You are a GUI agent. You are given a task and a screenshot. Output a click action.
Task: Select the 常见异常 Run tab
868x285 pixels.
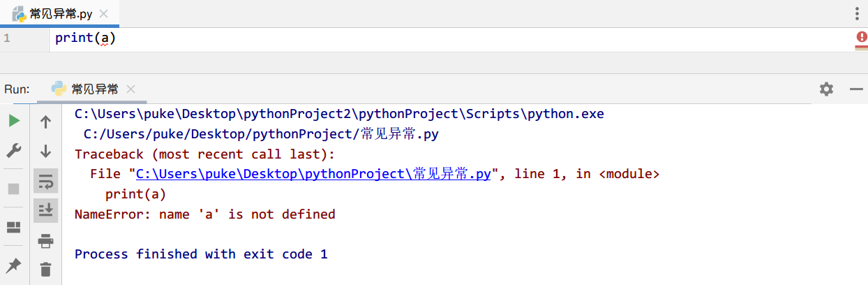(94, 89)
